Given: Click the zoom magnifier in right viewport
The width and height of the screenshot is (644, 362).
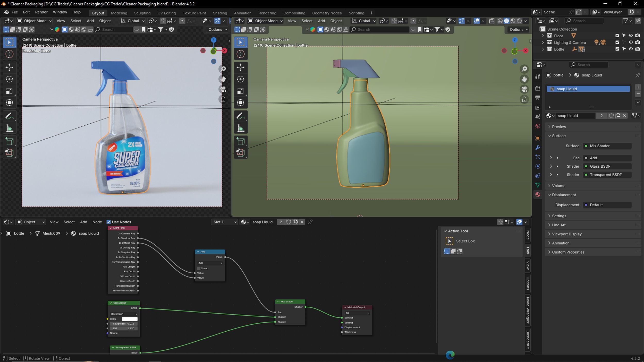Looking at the screenshot, I should [x=524, y=69].
